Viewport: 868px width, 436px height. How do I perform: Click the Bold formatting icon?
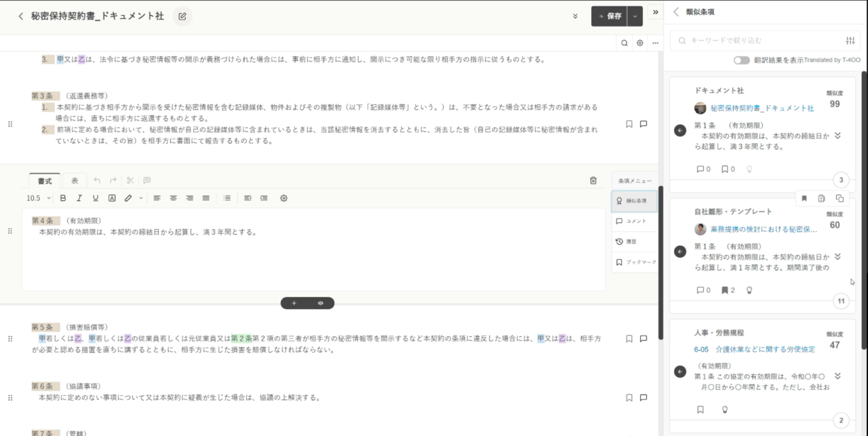63,198
